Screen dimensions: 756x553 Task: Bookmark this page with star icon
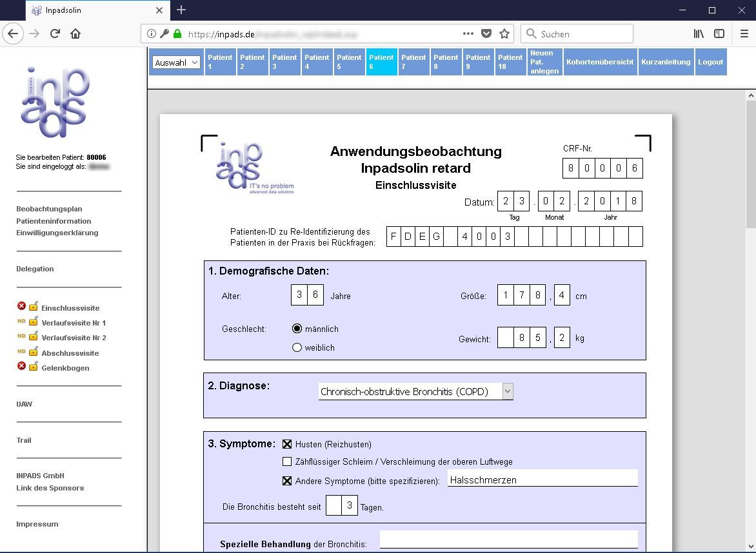504,34
